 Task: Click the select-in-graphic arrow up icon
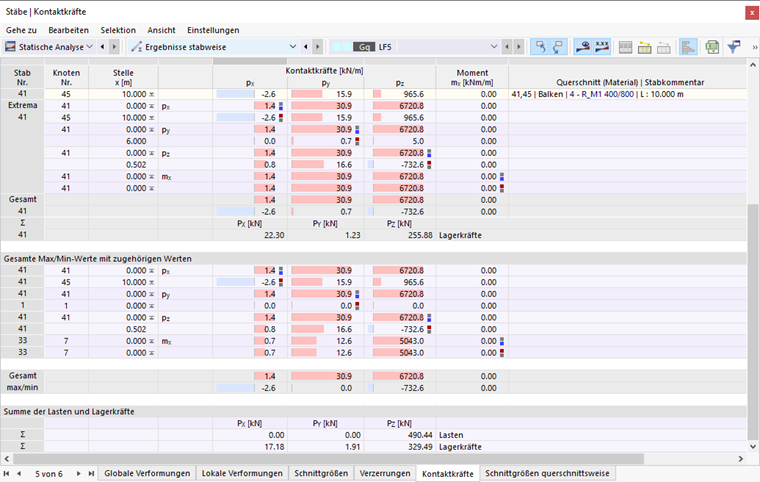pyautogui.click(x=539, y=47)
